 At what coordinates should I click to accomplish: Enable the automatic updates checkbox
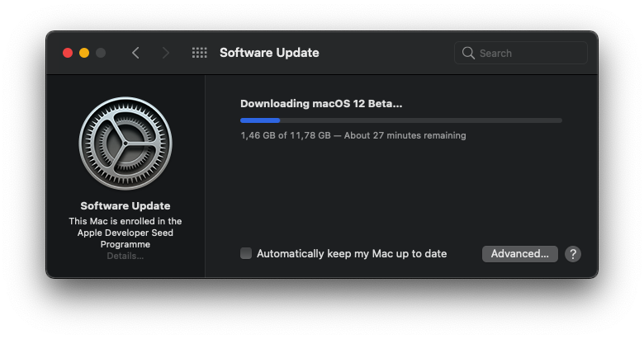pyautogui.click(x=246, y=253)
